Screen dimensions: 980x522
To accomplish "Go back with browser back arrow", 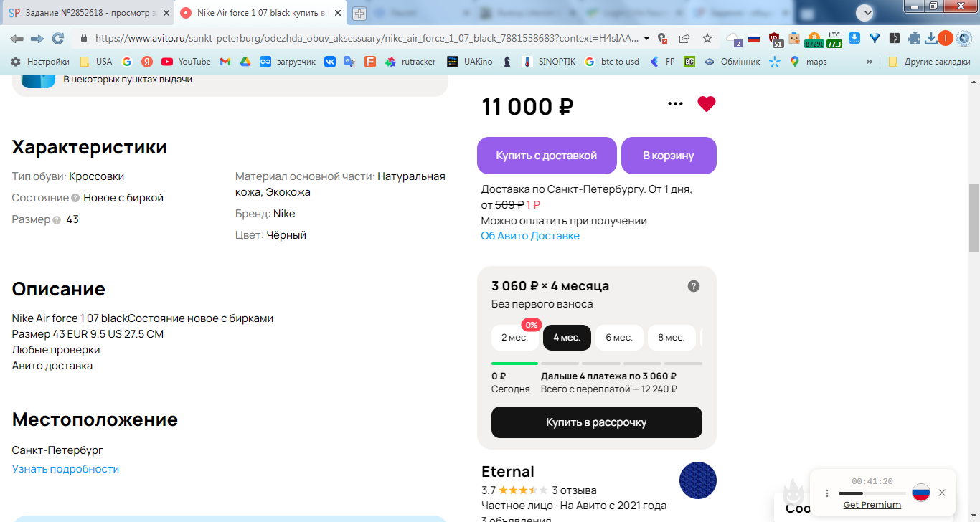I will pyautogui.click(x=17, y=38).
